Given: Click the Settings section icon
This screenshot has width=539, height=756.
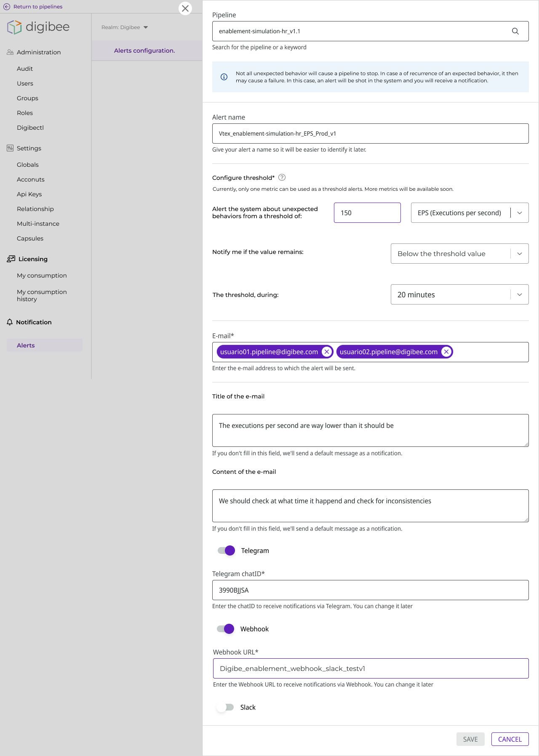Looking at the screenshot, I should (x=10, y=148).
